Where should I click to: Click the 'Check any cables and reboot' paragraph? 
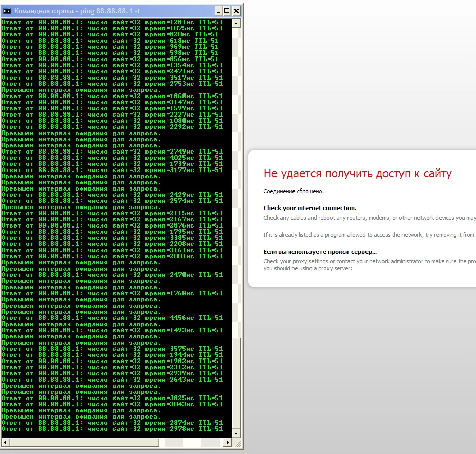(370, 218)
